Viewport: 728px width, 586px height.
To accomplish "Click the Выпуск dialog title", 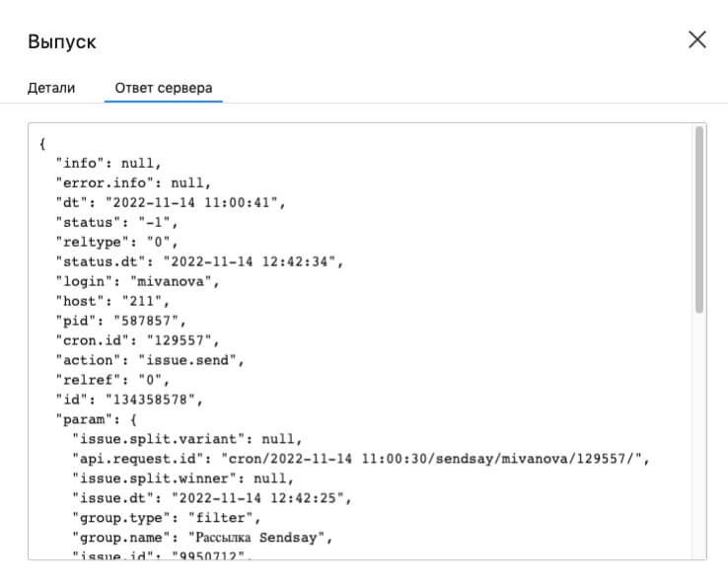I will coord(61,41).
